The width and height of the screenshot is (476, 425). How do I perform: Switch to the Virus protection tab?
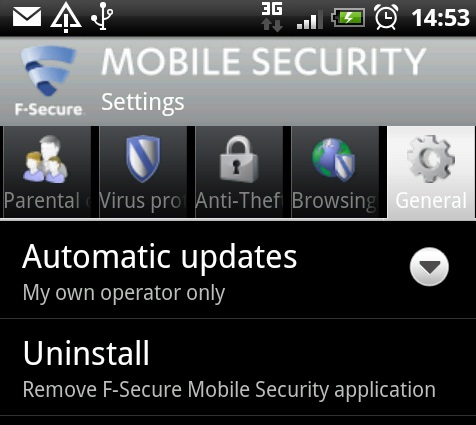143,172
